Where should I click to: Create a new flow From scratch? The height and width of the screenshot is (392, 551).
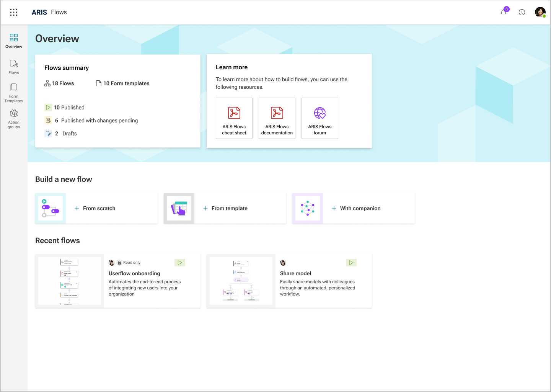click(x=96, y=208)
